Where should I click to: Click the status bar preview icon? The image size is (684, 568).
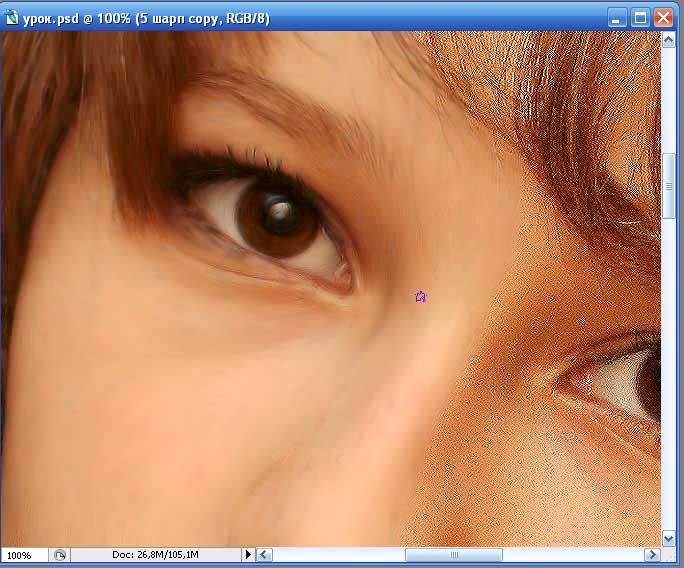pyautogui.click(x=60, y=555)
